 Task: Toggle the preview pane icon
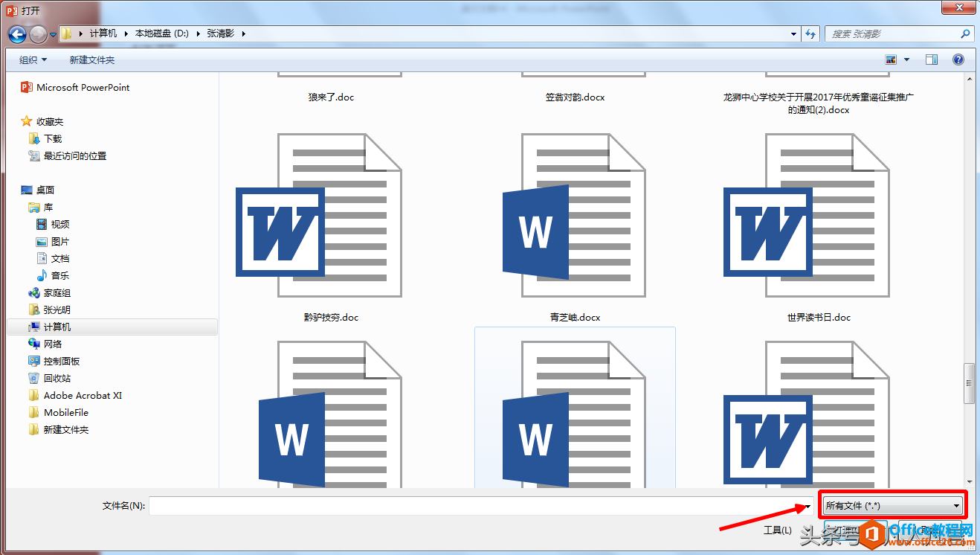click(932, 60)
